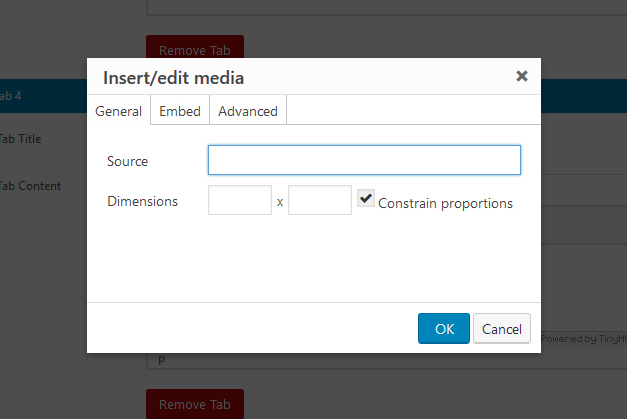Click the upper Remove Tab button
The image size is (627, 419).
195,48
